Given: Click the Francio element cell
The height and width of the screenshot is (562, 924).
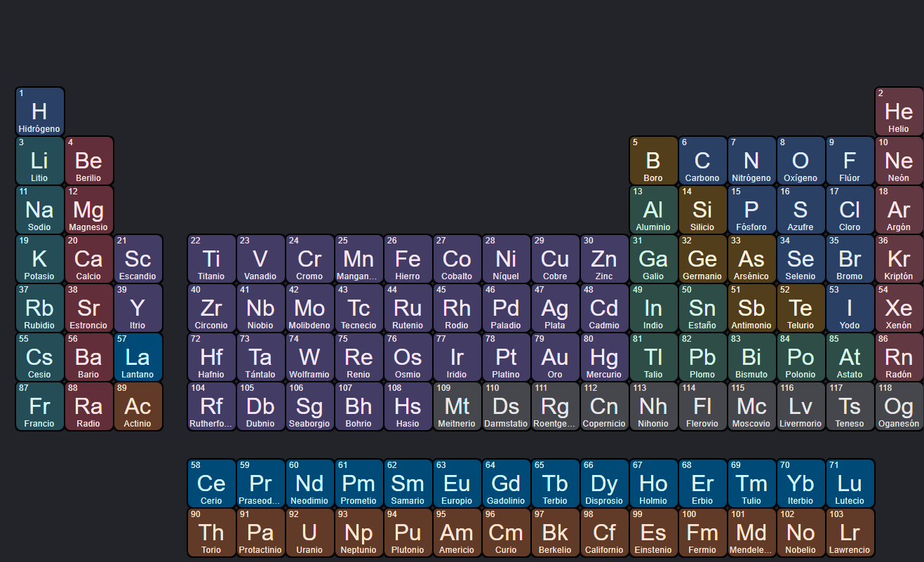Looking at the screenshot, I should 39,406.
